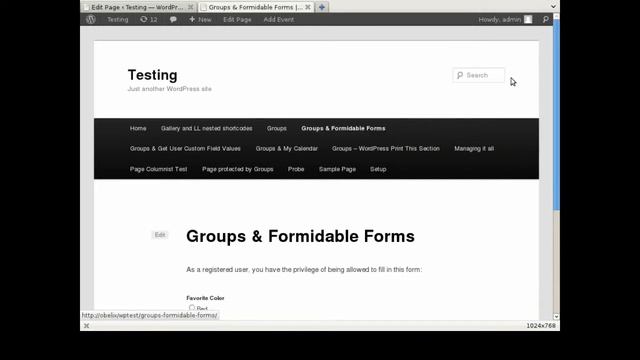Open the comments bubble icon in admin bar
The width and height of the screenshot is (640, 360).
(x=173, y=20)
